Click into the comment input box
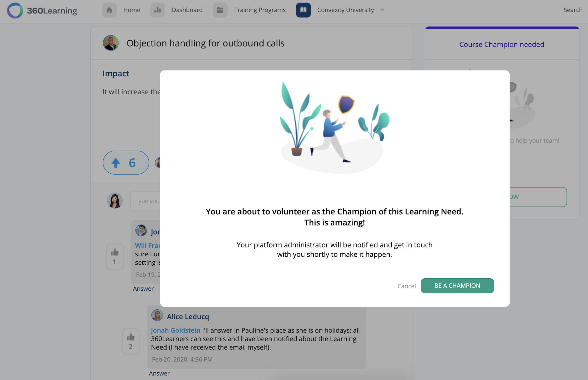The image size is (588, 380). pos(146,201)
